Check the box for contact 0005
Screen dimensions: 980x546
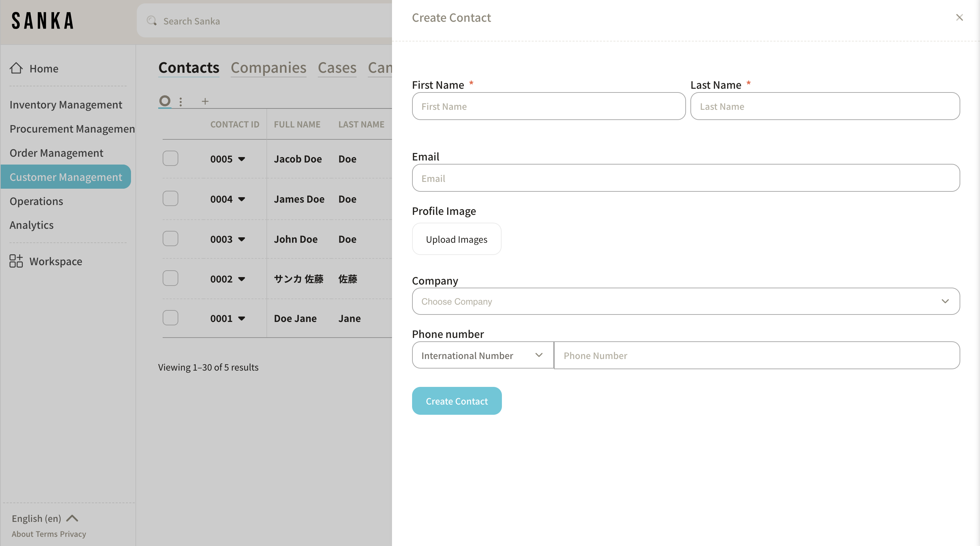pos(170,158)
